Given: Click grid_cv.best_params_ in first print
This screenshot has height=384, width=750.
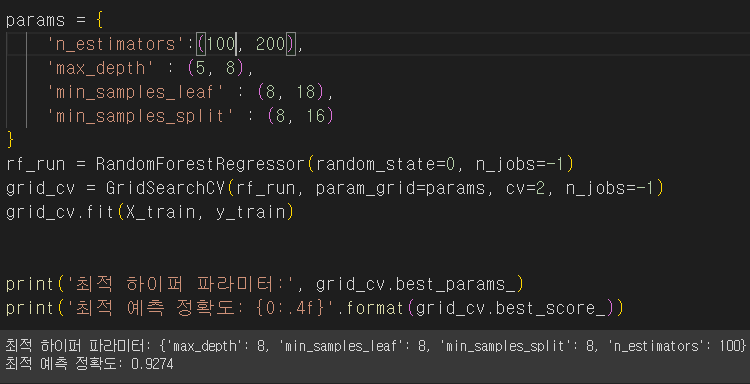Looking at the screenshot, I should click(416, 285).
